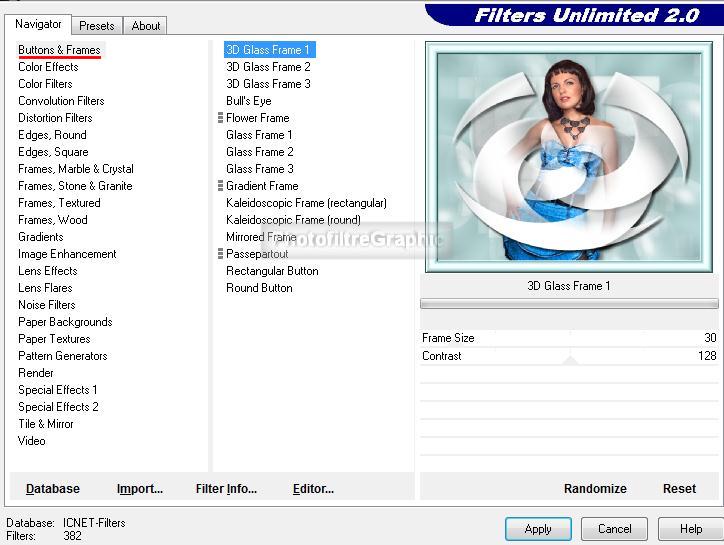Screen dimensions: 724x545
Task: Select the Glass Frame 1 filter
Action: click(x=259, y=135)
